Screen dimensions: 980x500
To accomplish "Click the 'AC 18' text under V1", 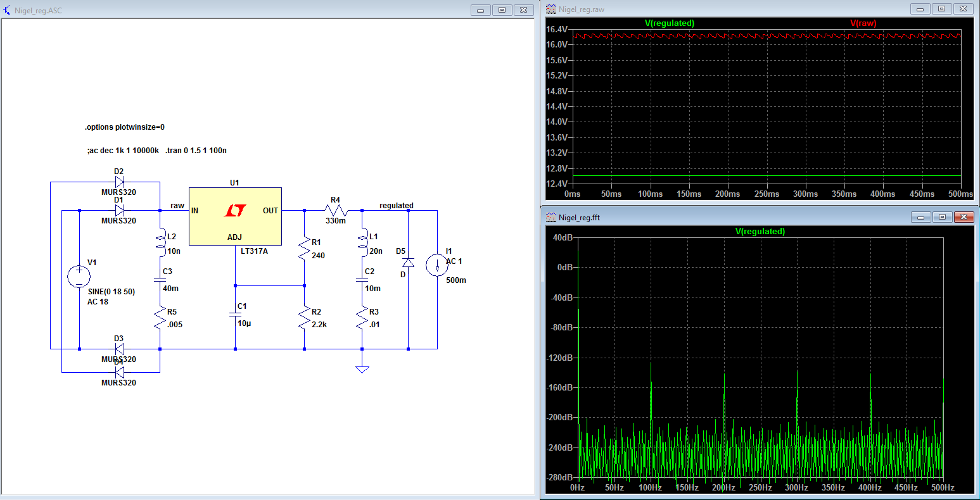I will click(x=98, y=302).
